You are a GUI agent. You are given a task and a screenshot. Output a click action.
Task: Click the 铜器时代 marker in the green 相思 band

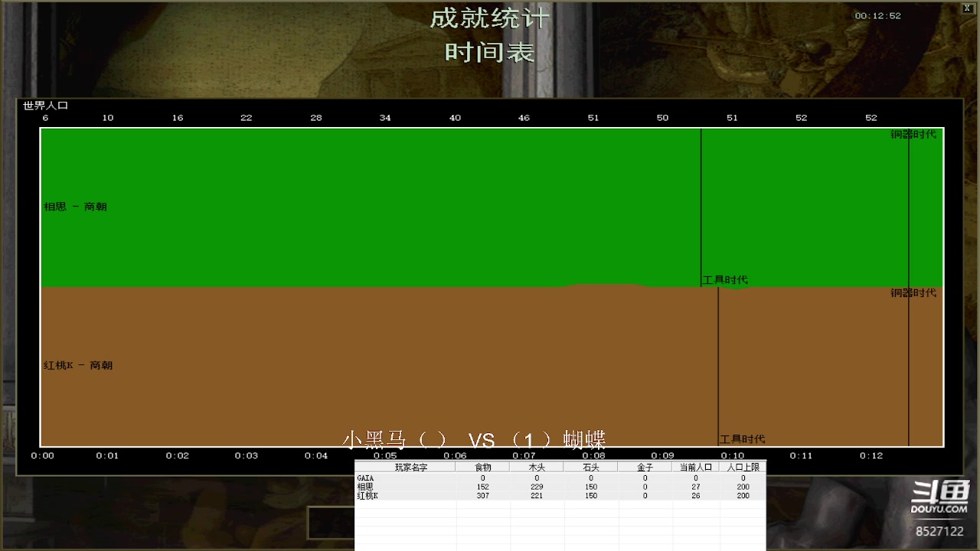click(913, 134)
